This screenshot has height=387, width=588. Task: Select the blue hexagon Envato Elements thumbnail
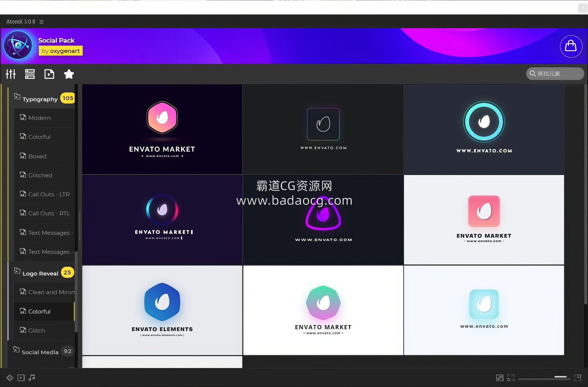click(x=162, y=310)
